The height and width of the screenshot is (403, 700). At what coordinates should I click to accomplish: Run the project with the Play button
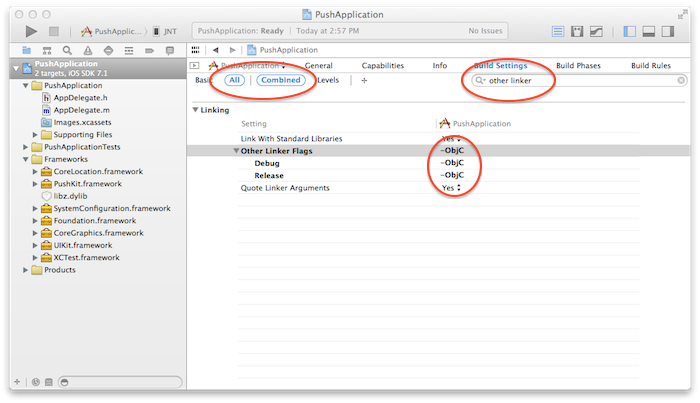[31, 31]
